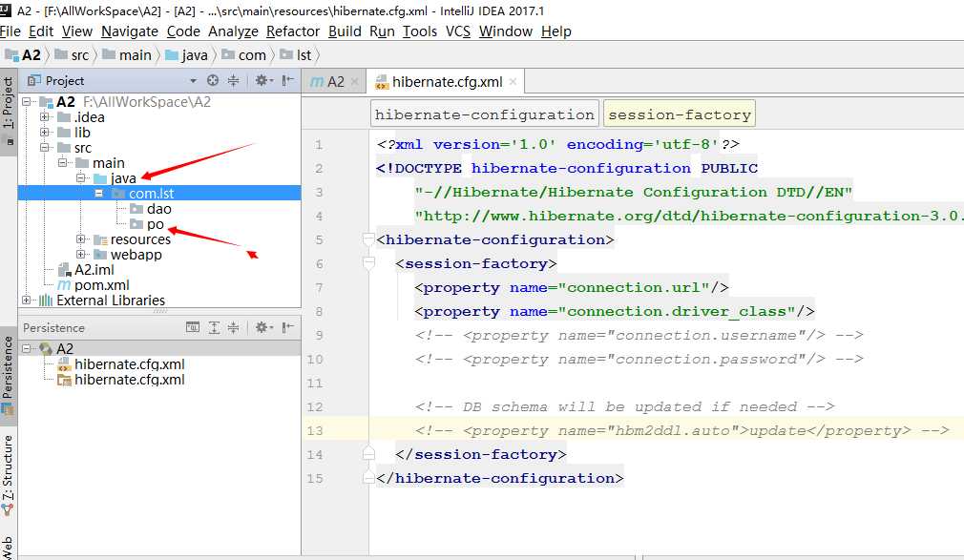Fold the hibernate-configuration tag at line 5
The height and width of the screenshot is (560, 964).
368,239
